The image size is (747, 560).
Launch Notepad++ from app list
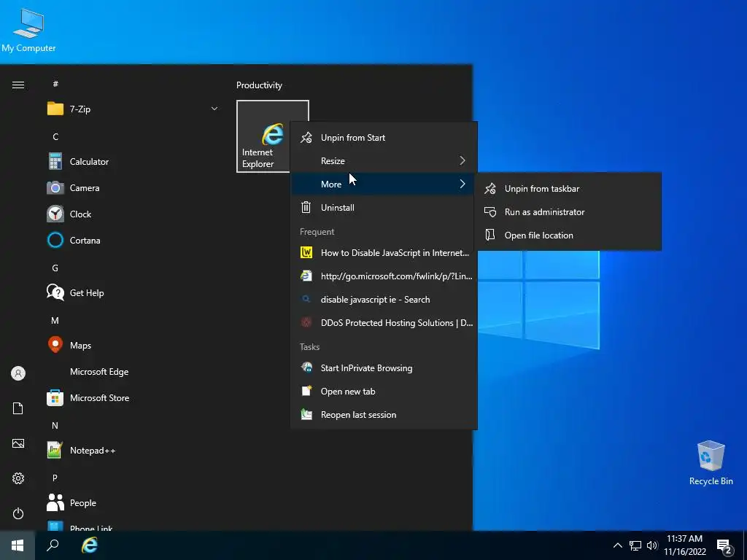133,450
